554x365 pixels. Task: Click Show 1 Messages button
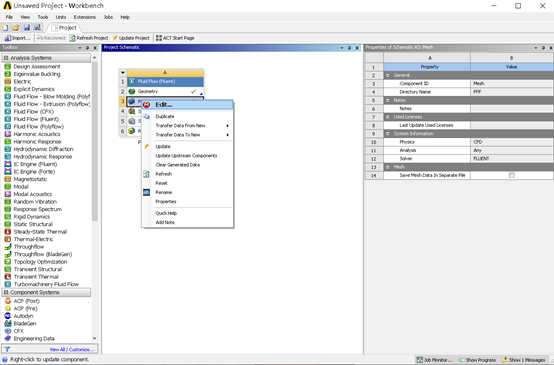[x=524, y=360]
